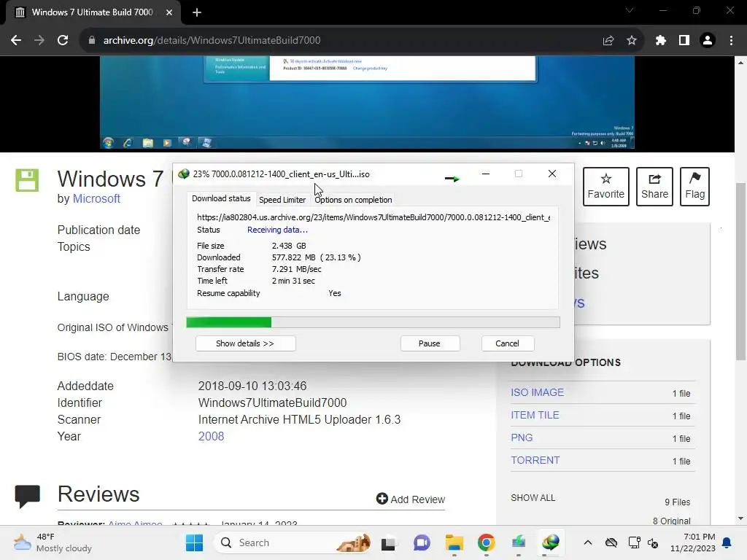Open the ISO IMAGE download option
Screen dimensions: 747x560
[537, 392]
